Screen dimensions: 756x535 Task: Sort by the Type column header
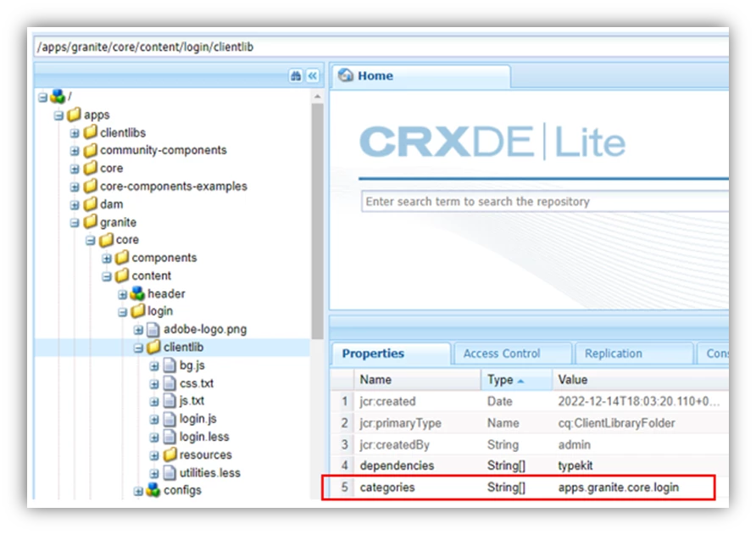coord(516,380)
